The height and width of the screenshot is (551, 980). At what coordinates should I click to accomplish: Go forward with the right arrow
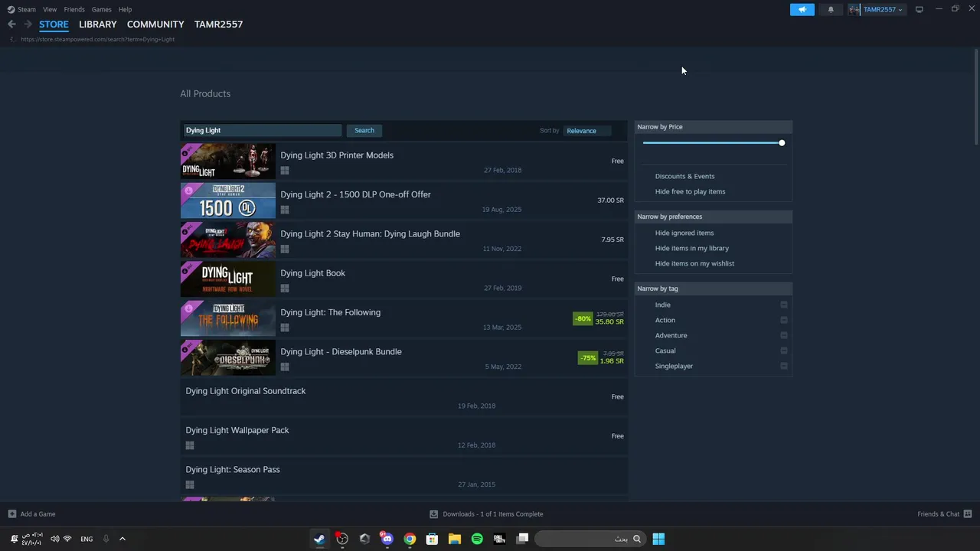click(x=28, y=24)
